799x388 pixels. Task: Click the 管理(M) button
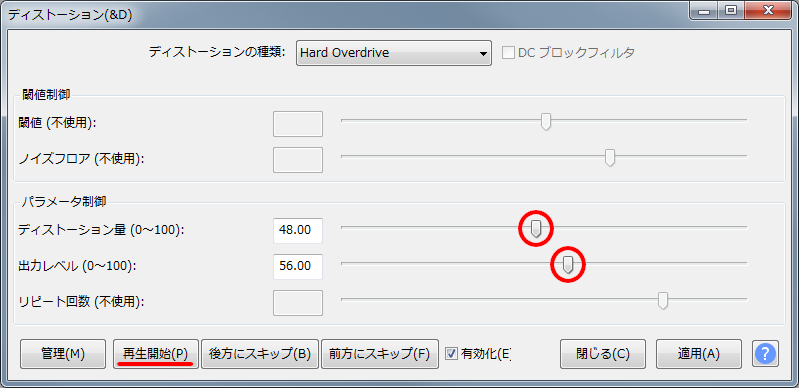63,354
